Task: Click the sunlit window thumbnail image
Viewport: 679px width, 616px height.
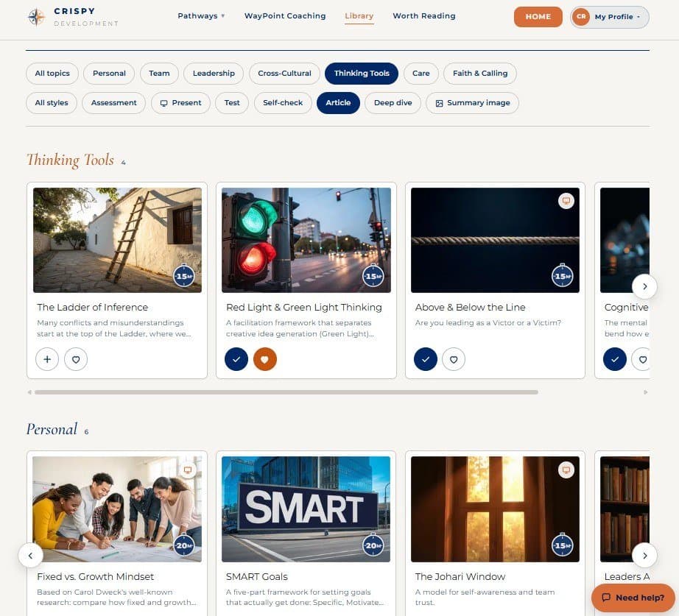Action: (495, 509)
